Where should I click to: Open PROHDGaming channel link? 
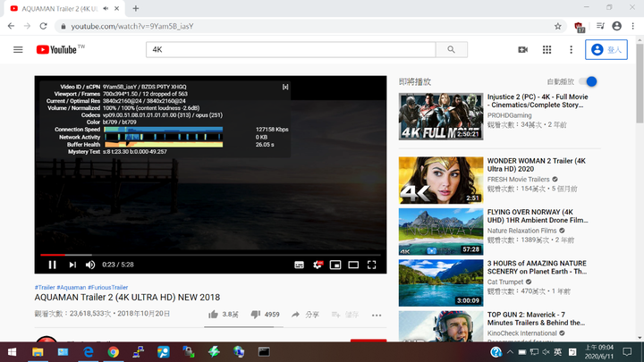[509, 115]
